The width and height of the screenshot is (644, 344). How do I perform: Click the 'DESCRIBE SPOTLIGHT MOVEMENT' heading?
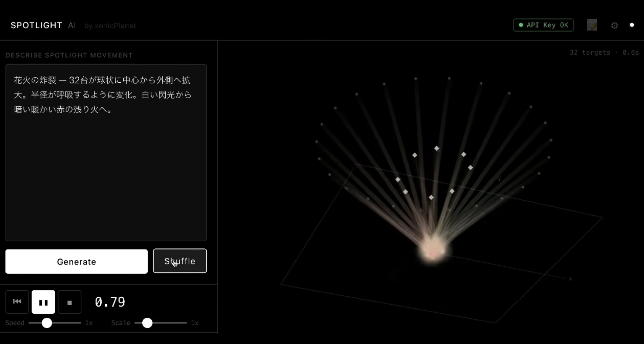(69, 55)
